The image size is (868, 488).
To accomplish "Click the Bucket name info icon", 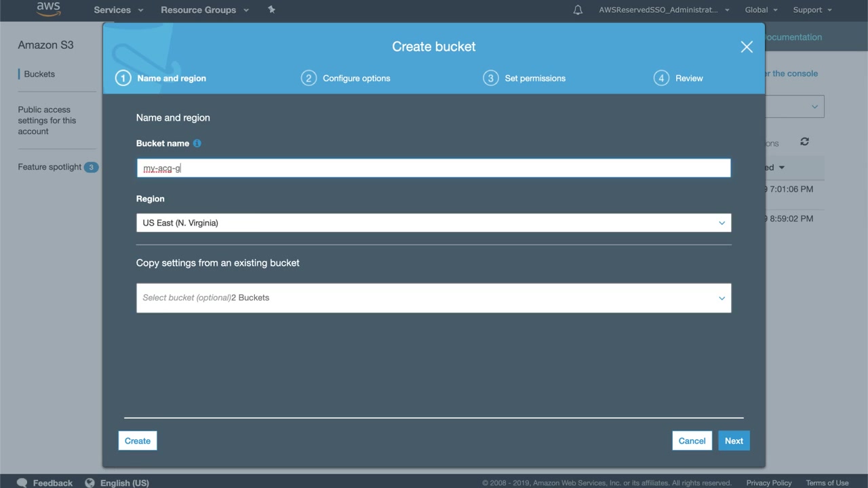I will [197, 144].
